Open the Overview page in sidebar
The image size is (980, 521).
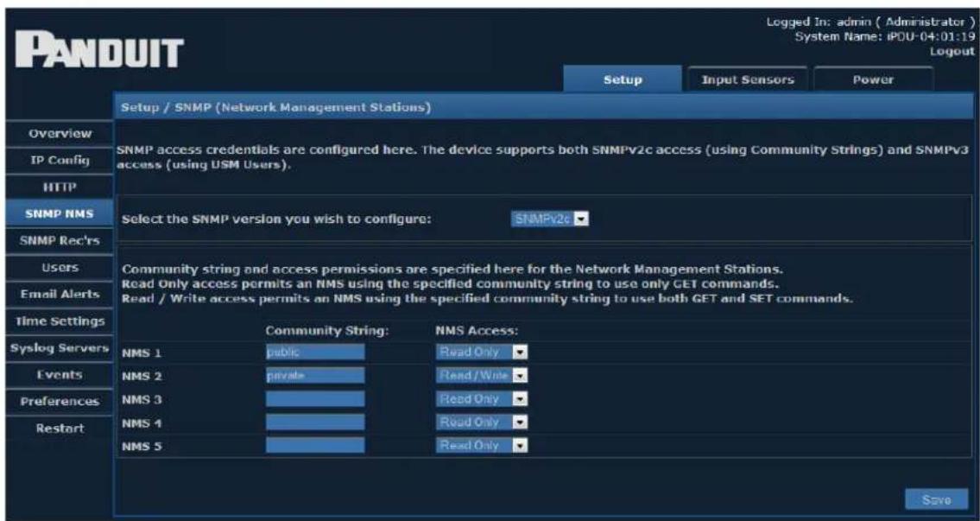(60, 133)
